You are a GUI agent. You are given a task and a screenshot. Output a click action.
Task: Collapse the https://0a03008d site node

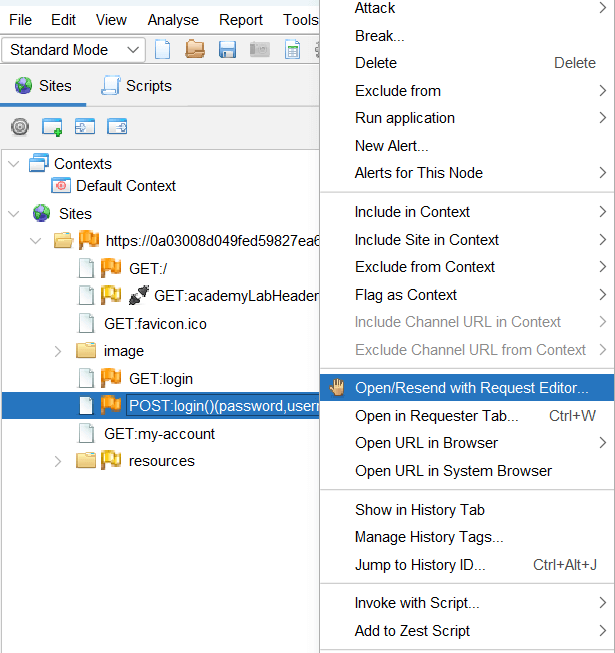point(36,241)
